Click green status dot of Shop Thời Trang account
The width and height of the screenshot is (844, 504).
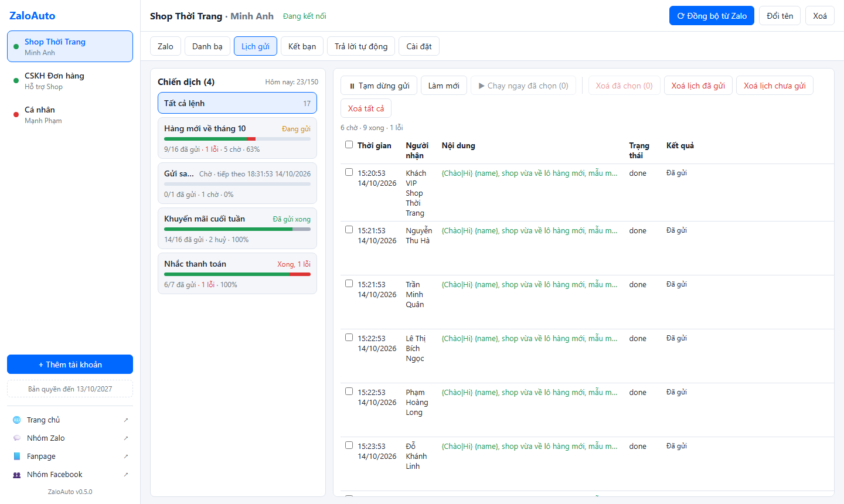[16, 47]
